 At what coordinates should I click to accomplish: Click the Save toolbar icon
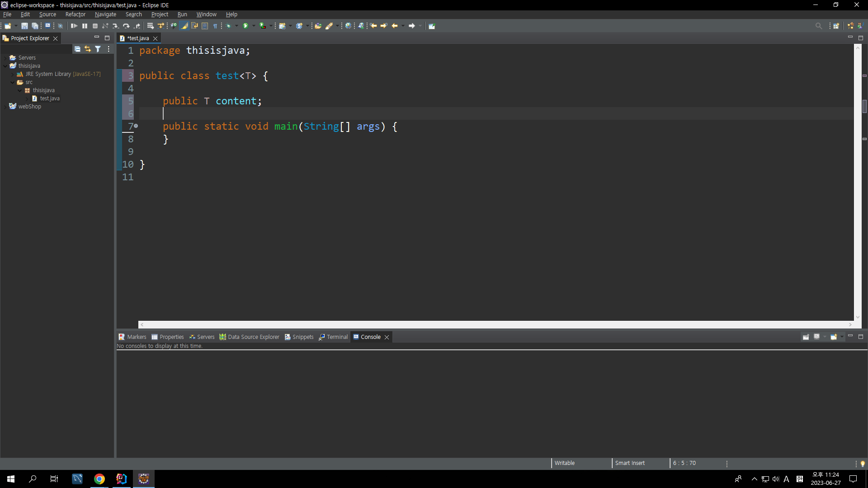tap(24, 26)
